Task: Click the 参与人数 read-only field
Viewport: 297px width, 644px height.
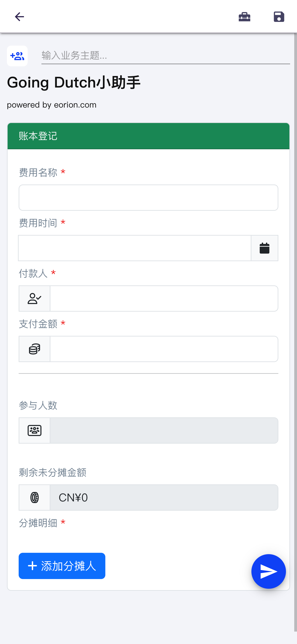Action: 164,430
